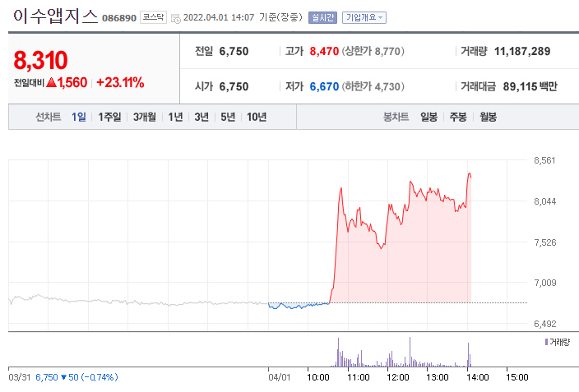Click the calendar icon beside the date
The width and height of the screenshot is (579, 392).
pos(175,17)
